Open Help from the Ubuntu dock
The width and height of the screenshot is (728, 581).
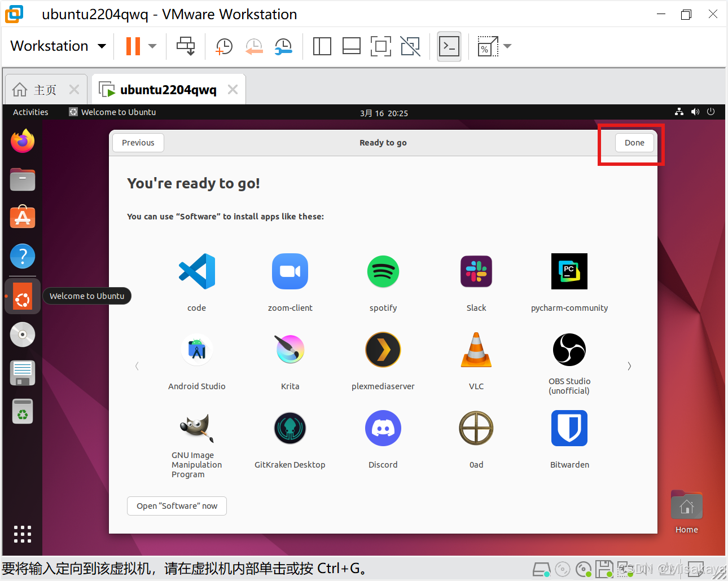click(23, 257)
